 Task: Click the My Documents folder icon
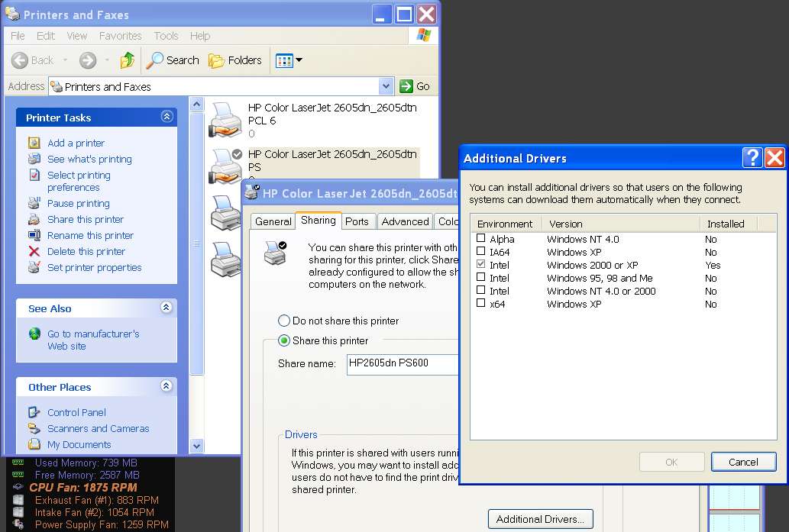tap(34, 444)
